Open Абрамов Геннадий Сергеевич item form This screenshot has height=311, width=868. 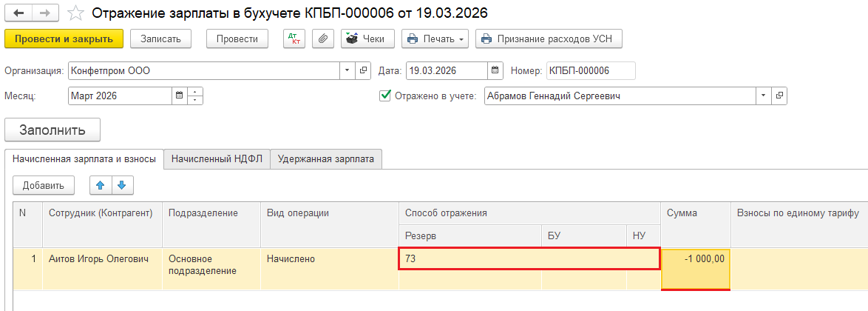[779, 96]
